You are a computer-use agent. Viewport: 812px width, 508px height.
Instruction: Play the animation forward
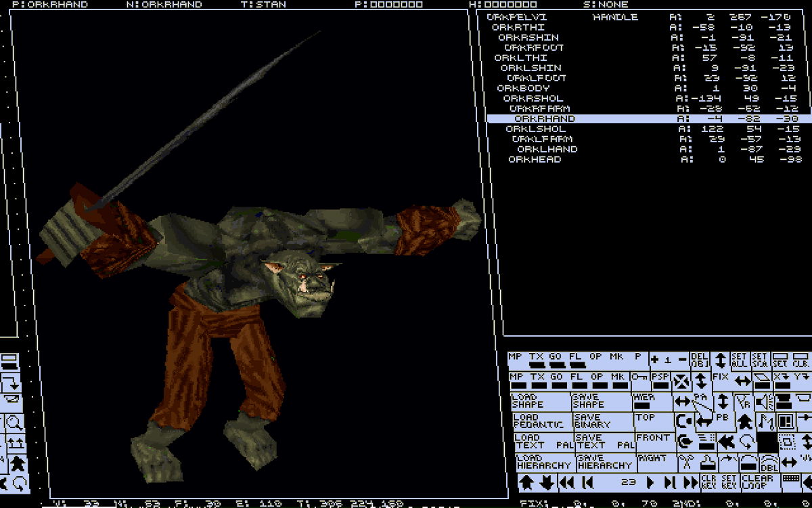pyautogui.click(x=650, y=482)
